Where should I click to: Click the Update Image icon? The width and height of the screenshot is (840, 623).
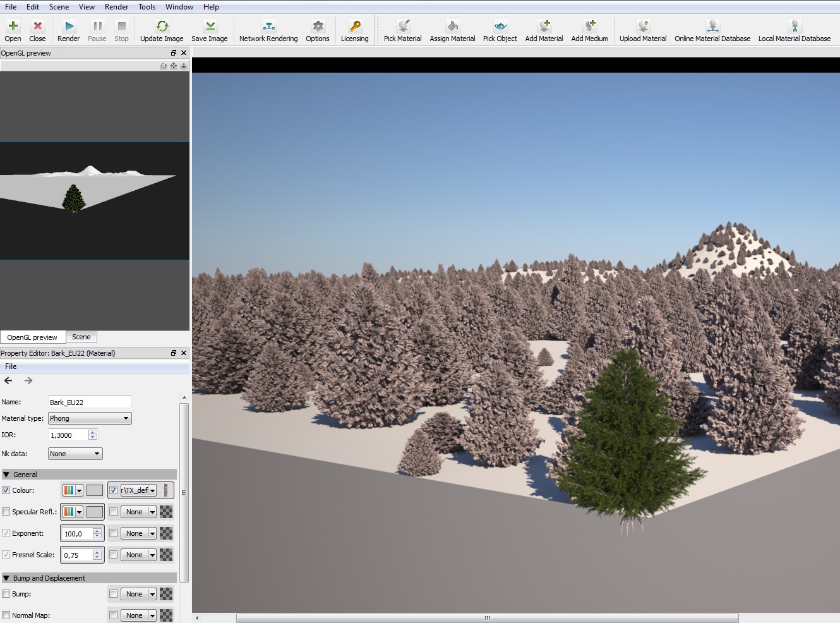(x=162, y=27)
